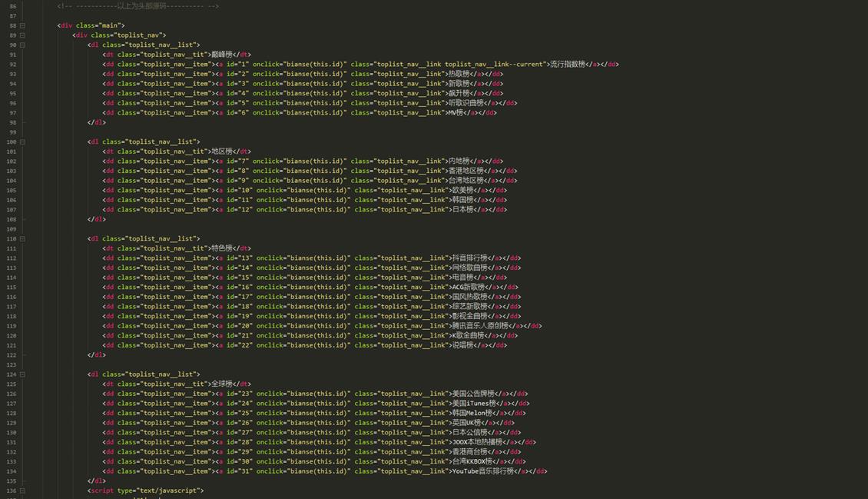Image resolution: width=868 pixels, height=499 pixels.
Task: Collapse the dl block fold at line 100
Action: (22, 141)
